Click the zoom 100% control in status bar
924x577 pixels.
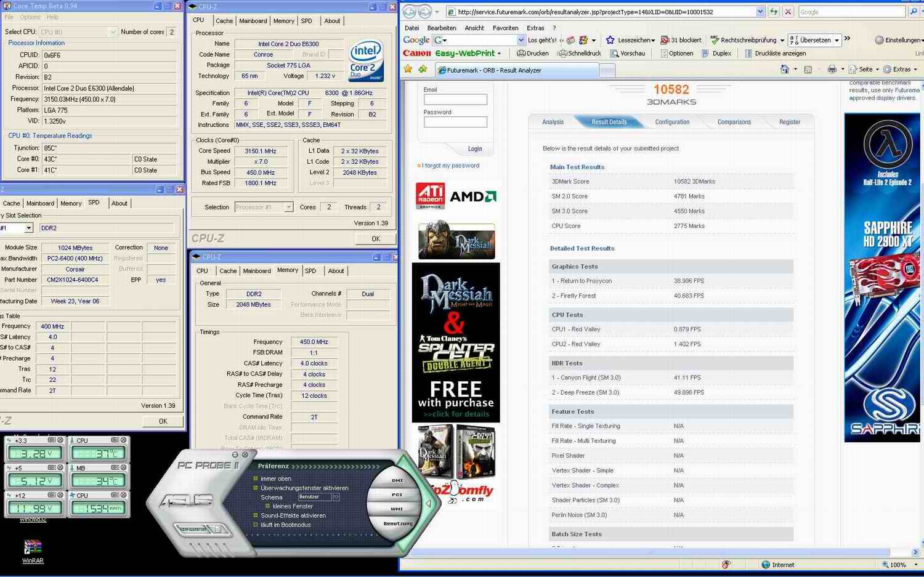[899, 565]
